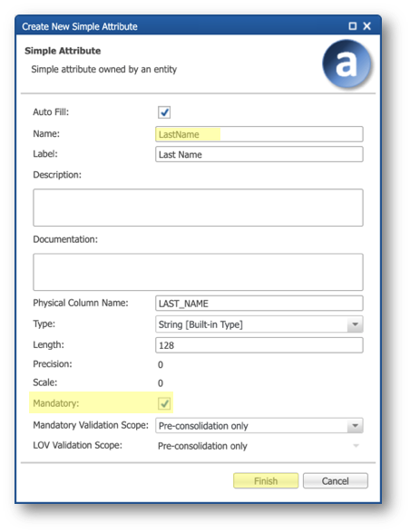Click the Length field showing 128
Image resolution: width=410 pixels, height=532 pixels.
coord(259,345)
